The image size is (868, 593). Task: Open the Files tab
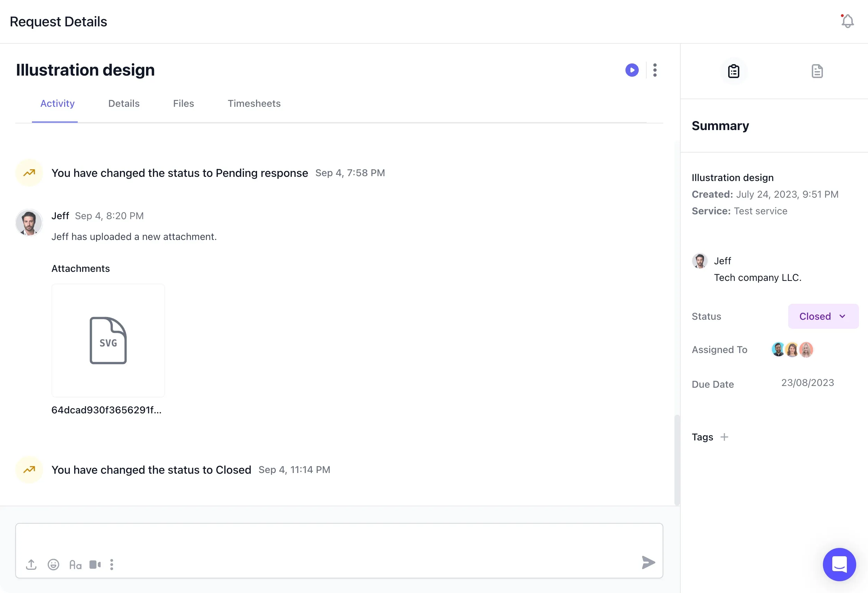click(x=184, y=103)
